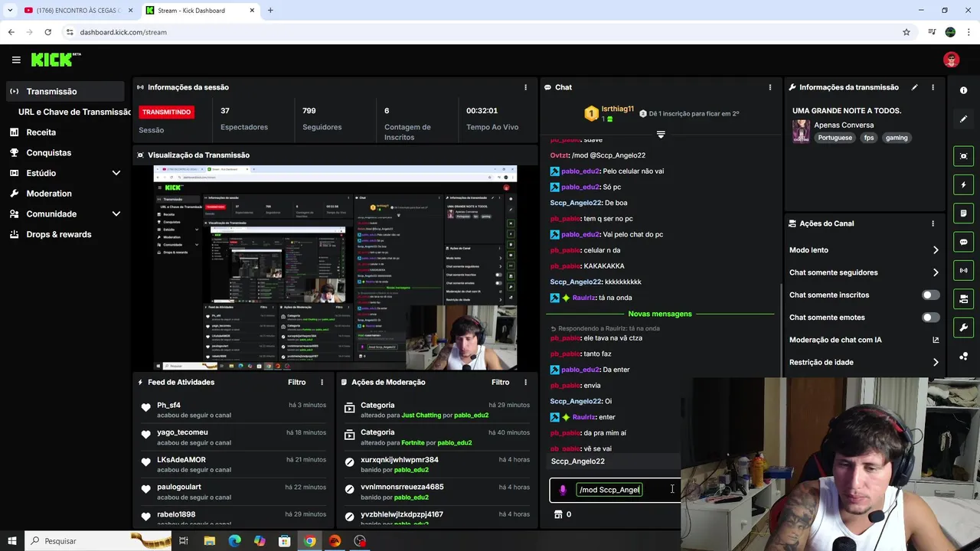Open options menu of Informações da sessão panel
This screenshot has width=980, height=551.
coord(525,87)
